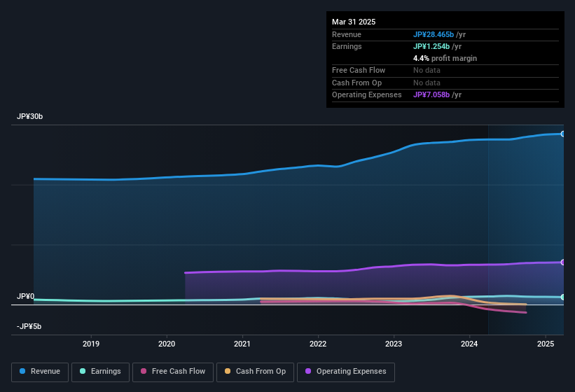Viewport: 575px width, 392px height.
Task: Click the 2020 x-axis label
Action: [x=167, y=344]
